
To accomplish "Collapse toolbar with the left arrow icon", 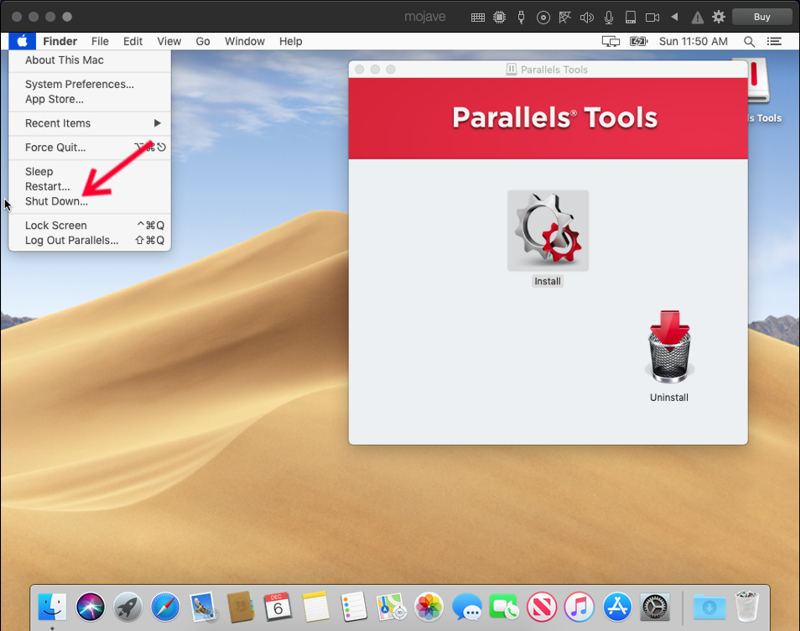I will click(676, 17).
